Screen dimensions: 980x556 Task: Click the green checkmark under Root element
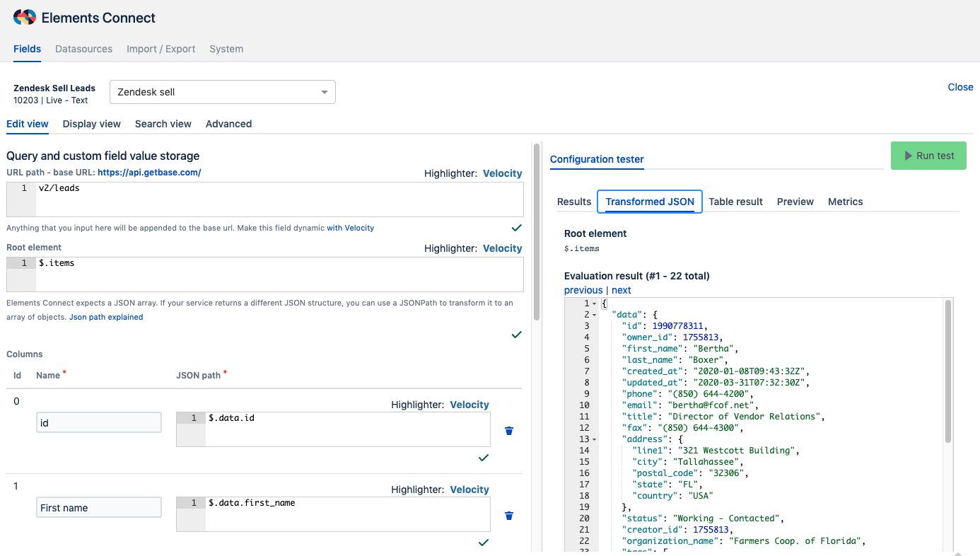tap(516, 335)
